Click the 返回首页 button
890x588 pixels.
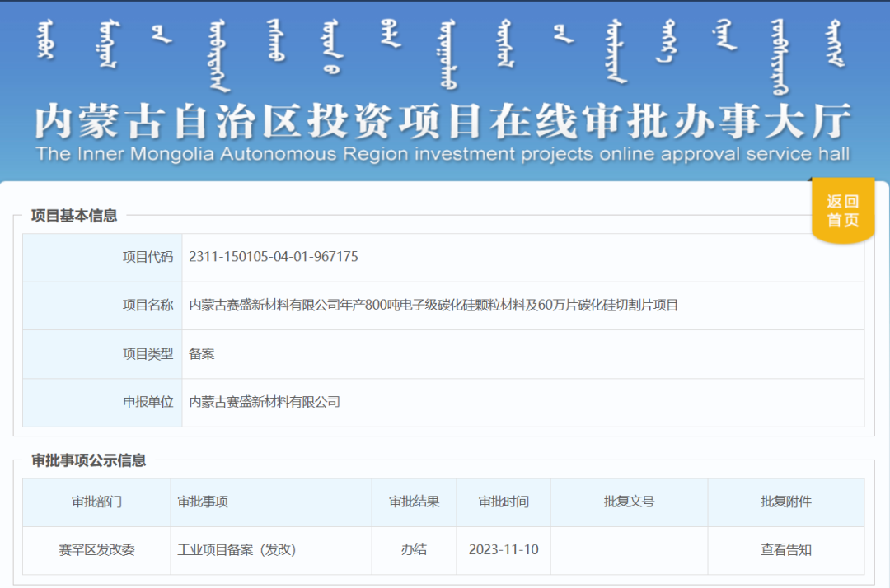tap(843, 211)
